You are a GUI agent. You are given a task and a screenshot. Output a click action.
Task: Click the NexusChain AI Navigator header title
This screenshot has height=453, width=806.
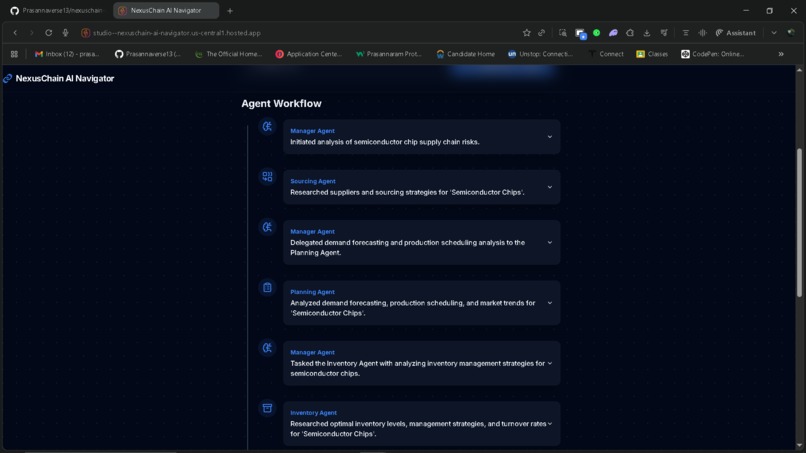[x=65, y=79]
